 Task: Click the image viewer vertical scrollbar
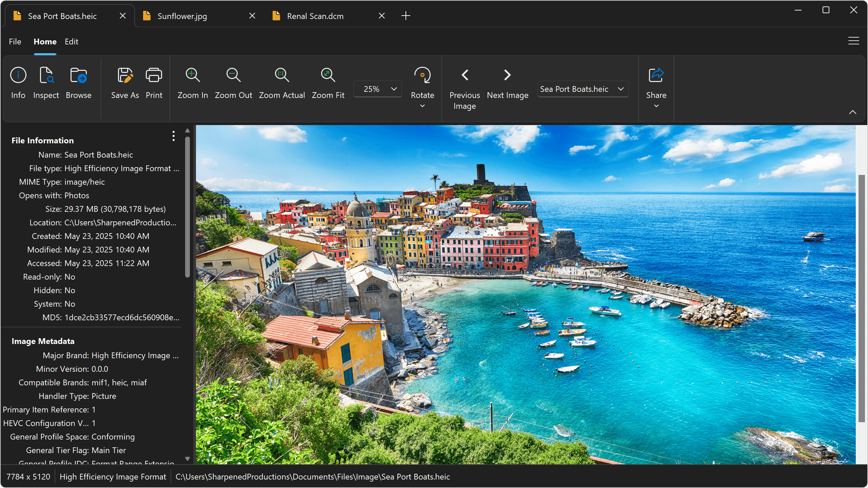(x=861, y=298)
